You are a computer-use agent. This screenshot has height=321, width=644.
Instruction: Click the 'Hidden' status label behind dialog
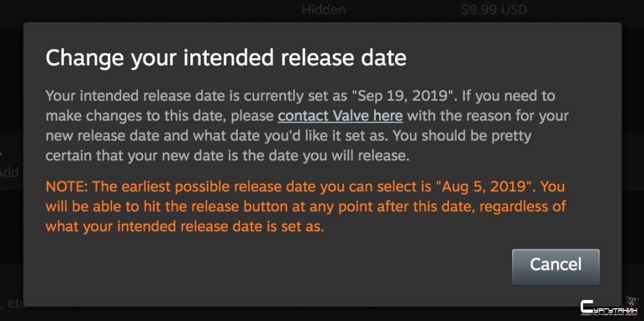[x=324, y=10]
